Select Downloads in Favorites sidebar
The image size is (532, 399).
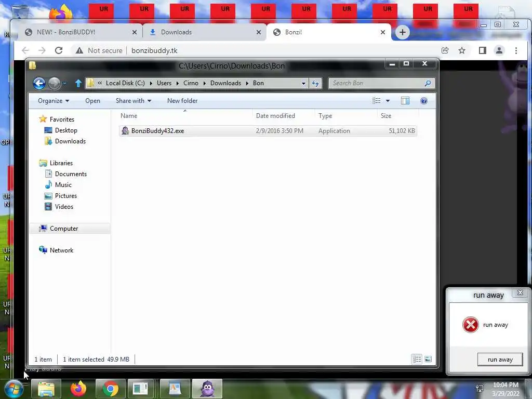pyautogui.click(x=65, y=141)
